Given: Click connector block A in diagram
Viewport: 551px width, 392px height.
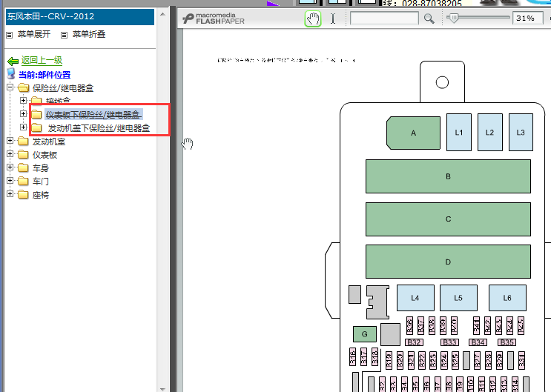Looking at the screenshot, I should tap(413, 133).
